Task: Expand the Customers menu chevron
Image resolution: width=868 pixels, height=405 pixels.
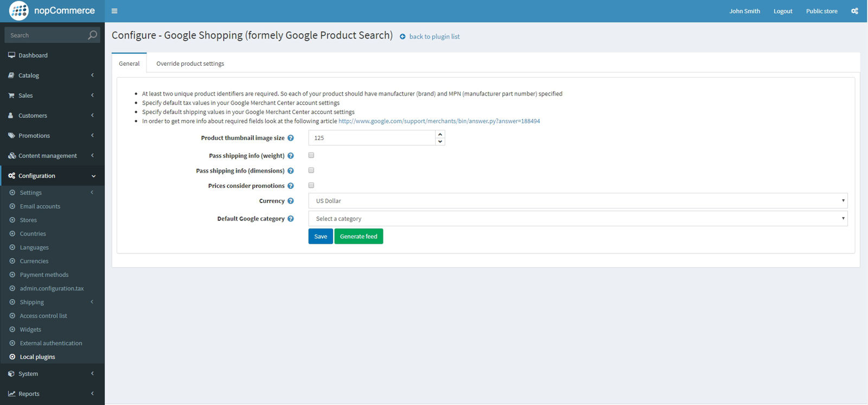Action: [x=93, y=116]
